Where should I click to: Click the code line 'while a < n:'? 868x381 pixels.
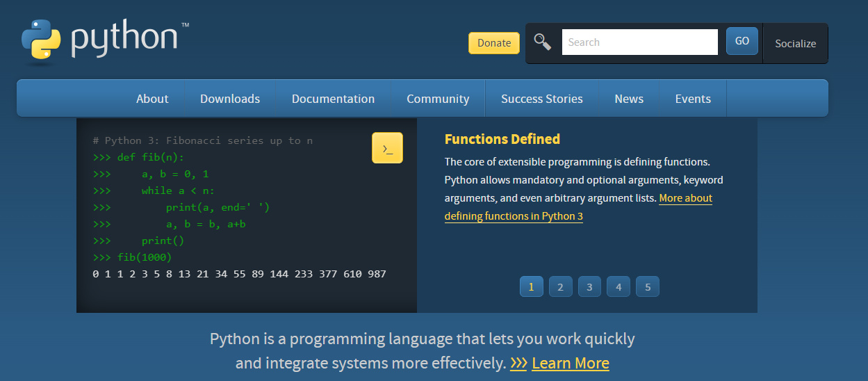[179, 190]
